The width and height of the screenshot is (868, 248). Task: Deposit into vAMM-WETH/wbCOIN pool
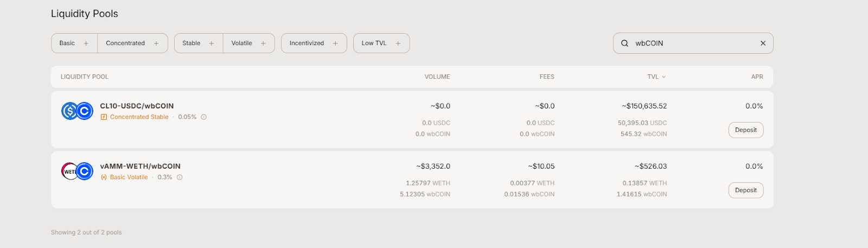(x=745, y=190)
